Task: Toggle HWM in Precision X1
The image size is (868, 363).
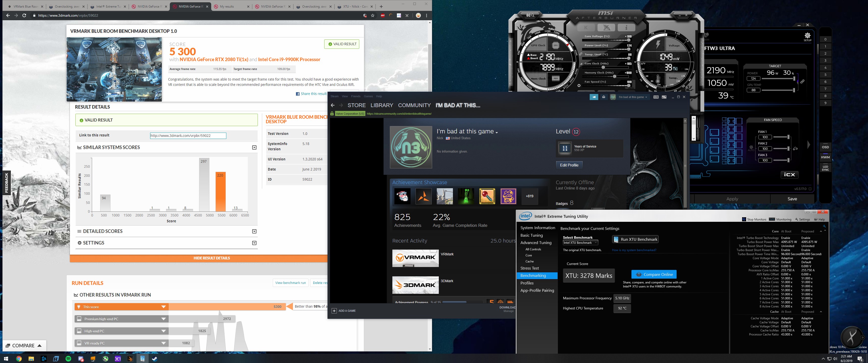Action: tap(825, 157)
